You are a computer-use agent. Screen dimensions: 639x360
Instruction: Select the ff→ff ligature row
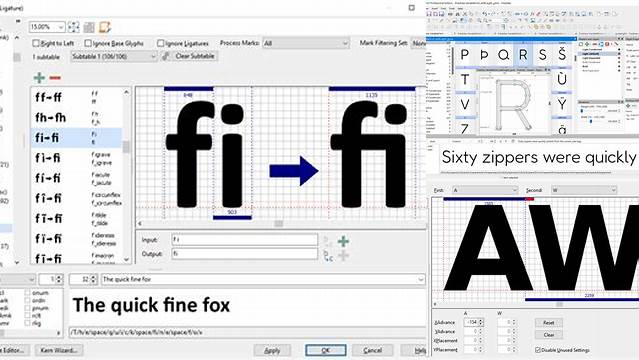pyautogui.click(x=76, y=97)
